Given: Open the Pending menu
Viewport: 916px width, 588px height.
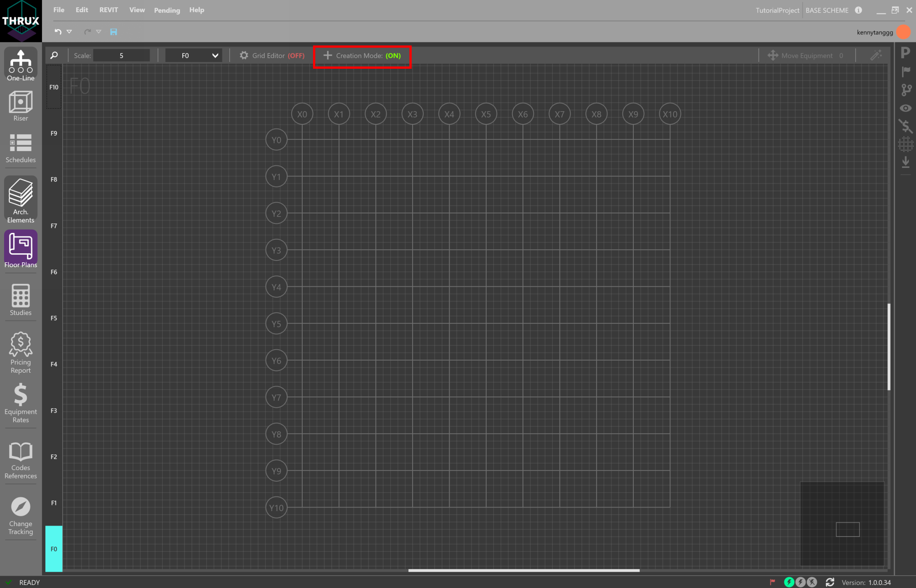Looking at the screenshot, I should pos(166,10).
